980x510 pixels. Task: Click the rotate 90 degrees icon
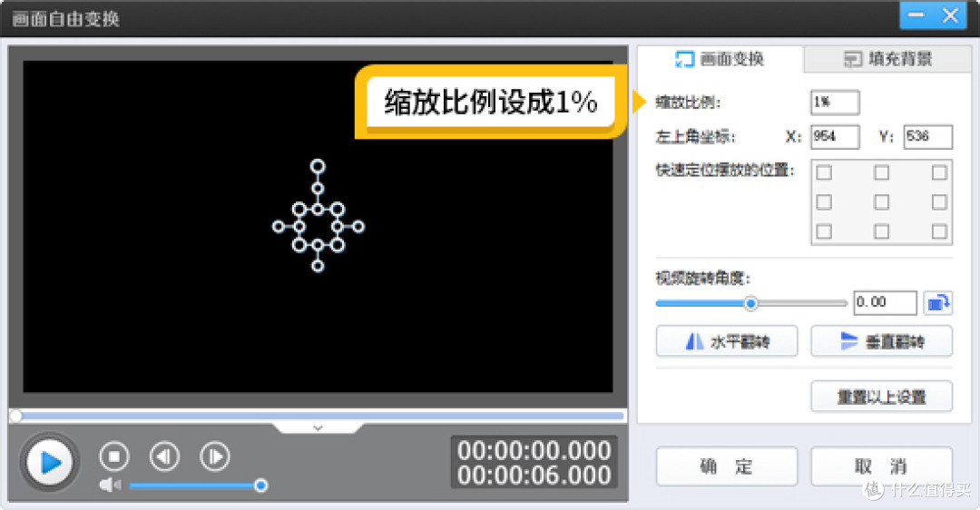click(937, 303)
